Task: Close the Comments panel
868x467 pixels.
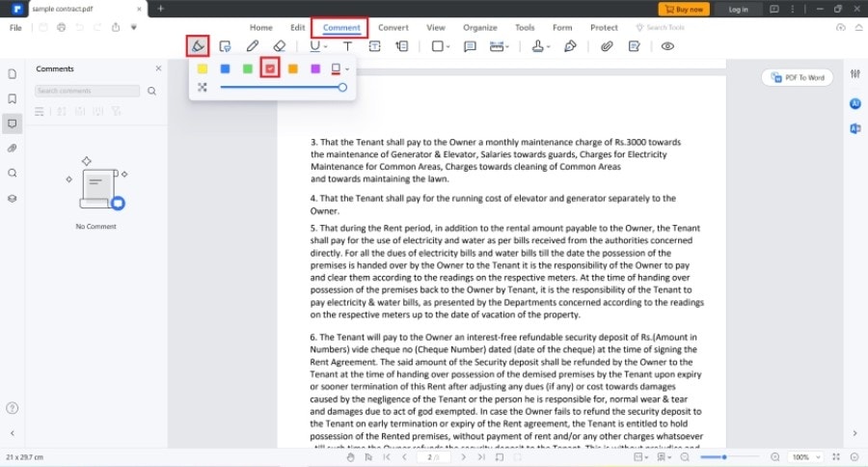Action: coord(158,69)
